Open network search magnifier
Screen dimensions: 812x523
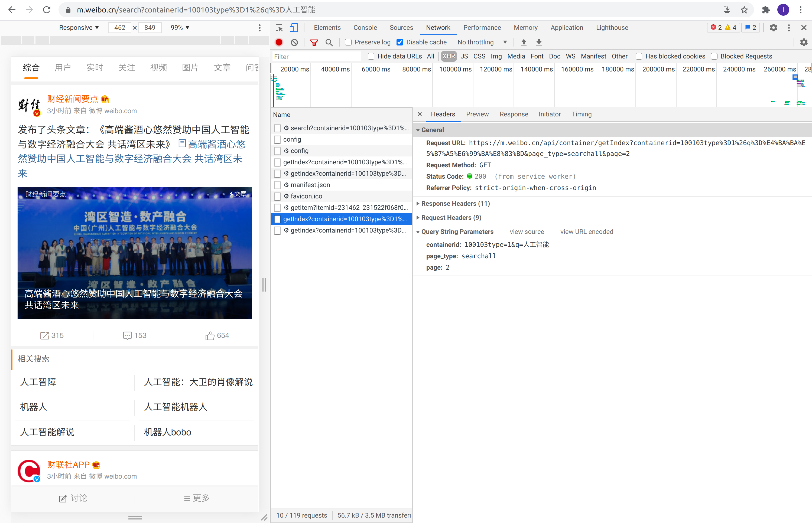pos(329,43)
